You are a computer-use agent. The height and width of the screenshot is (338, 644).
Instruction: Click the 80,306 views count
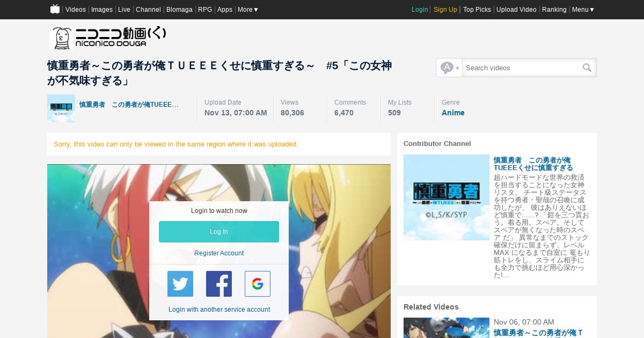point(292,113)
